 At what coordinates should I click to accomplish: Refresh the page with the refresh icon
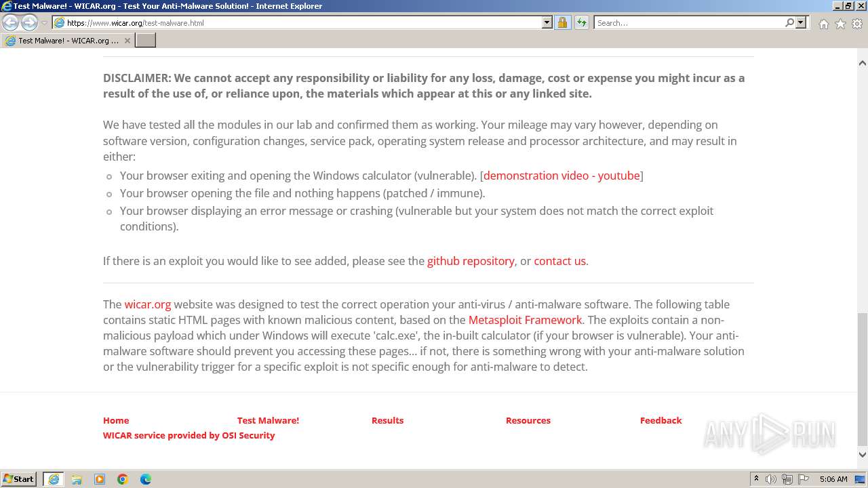coord(581,22)
